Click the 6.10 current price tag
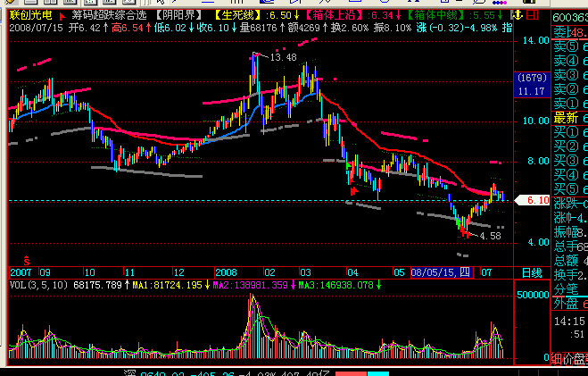The height and width of the screenshot is (376, 588). click(534, 200)
